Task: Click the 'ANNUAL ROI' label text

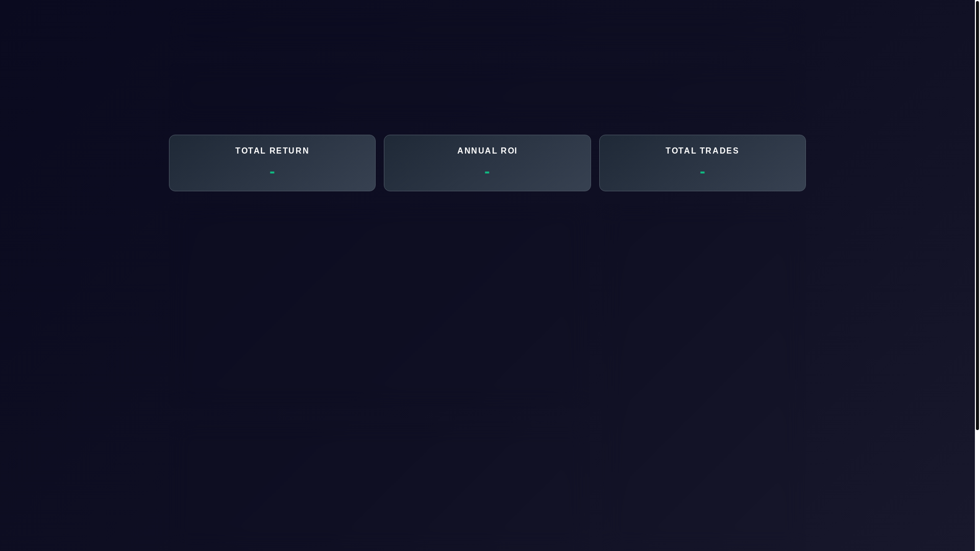Action: 487,151
